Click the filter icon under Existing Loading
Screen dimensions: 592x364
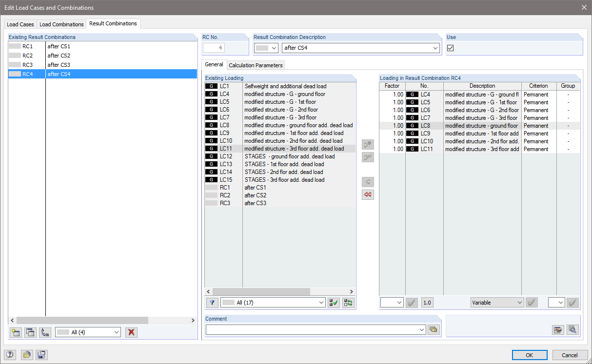pyautogui.click(x=212, y=303)
